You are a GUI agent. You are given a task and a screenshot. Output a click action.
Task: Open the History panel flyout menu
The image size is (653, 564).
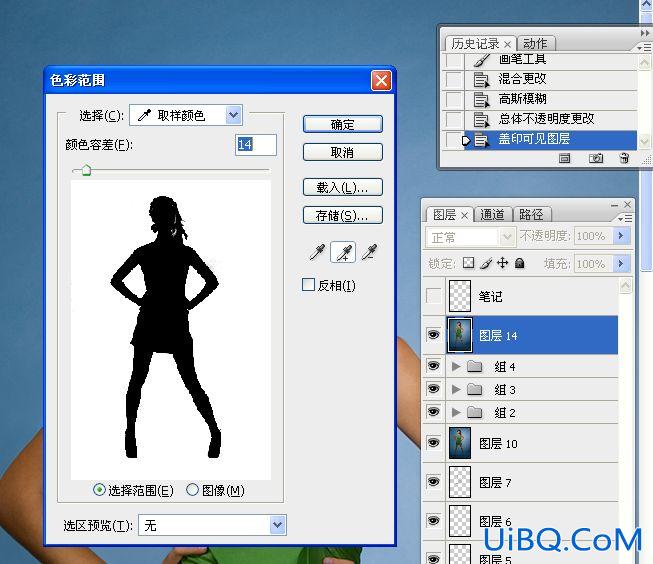tap(644, 47)
